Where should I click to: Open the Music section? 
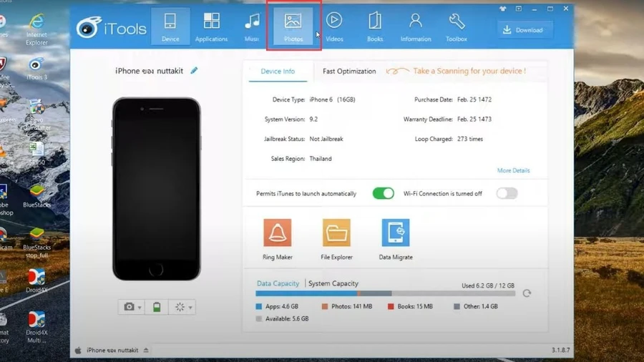click(252, 26)
